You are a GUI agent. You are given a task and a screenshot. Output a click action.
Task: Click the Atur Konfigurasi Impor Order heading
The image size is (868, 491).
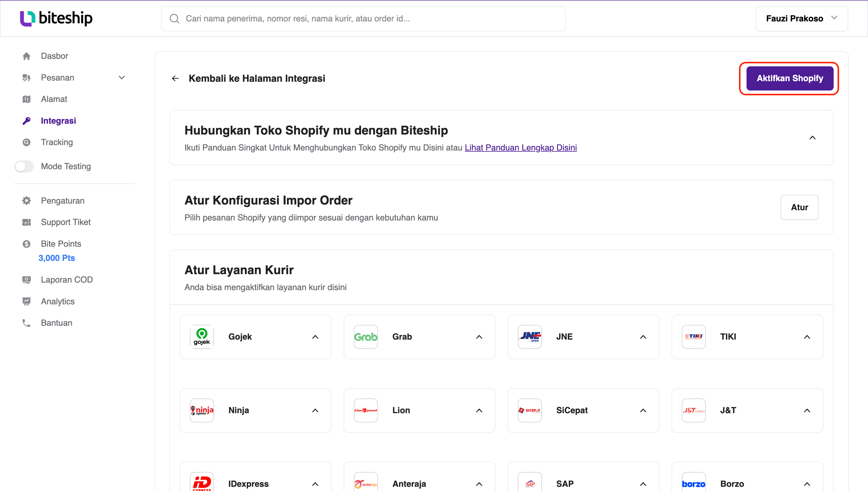coord(268,200)
